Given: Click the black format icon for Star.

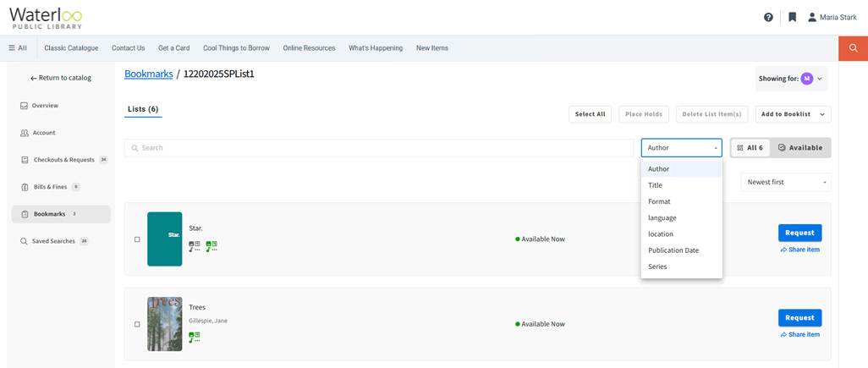Looking at the screenshot, I should point(195,246).
